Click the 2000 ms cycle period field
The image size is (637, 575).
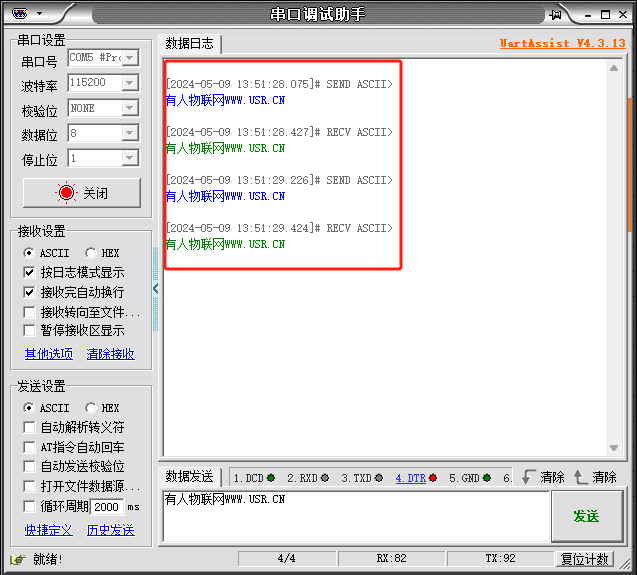(x=107, y=507)
